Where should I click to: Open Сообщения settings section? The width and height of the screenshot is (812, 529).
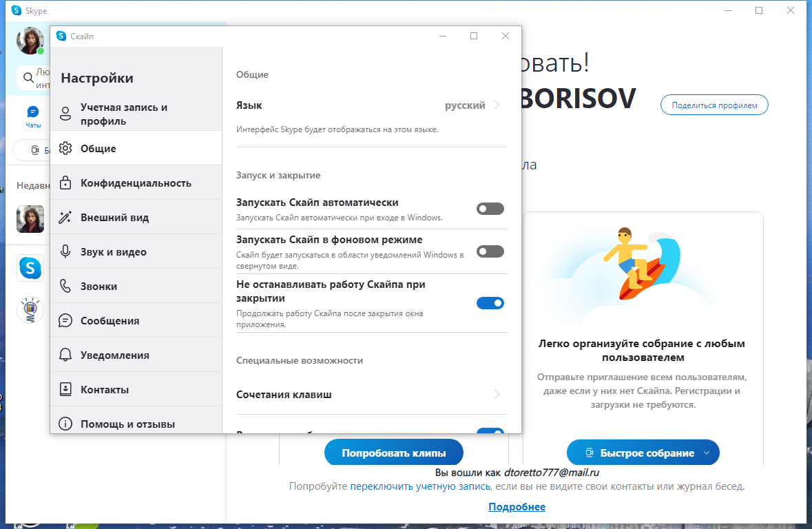(x=136, y=321)
